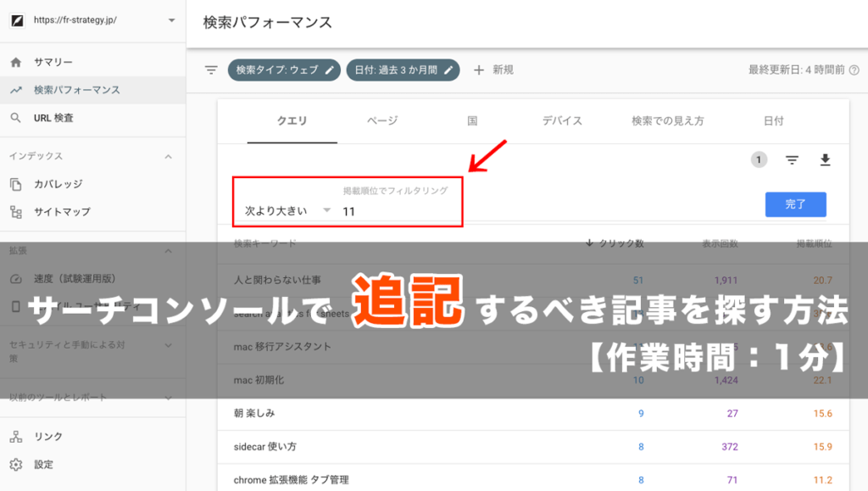Click position value 11.2
868x491 pixels.
coord(822,480)
